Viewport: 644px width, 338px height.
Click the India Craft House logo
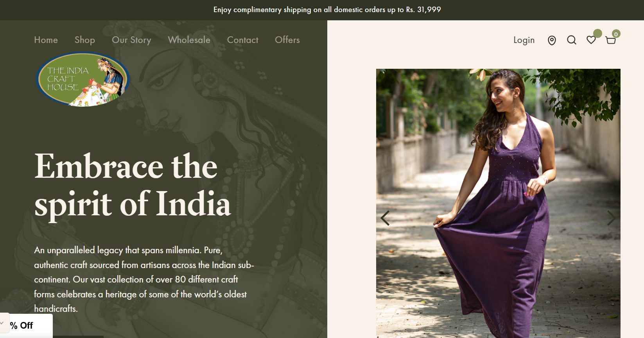click(x=83, y=80)
